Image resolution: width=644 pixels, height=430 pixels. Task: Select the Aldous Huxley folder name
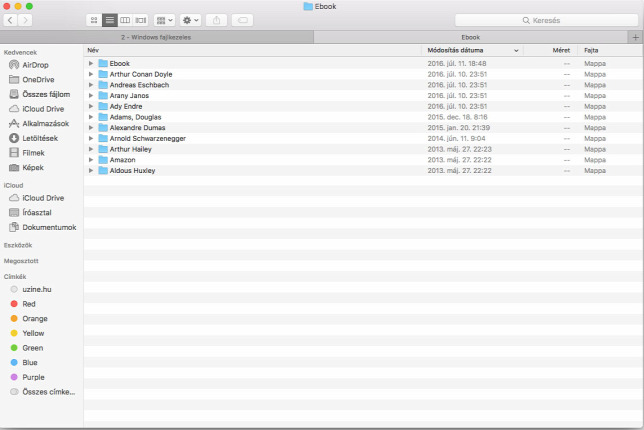point(132,170)
